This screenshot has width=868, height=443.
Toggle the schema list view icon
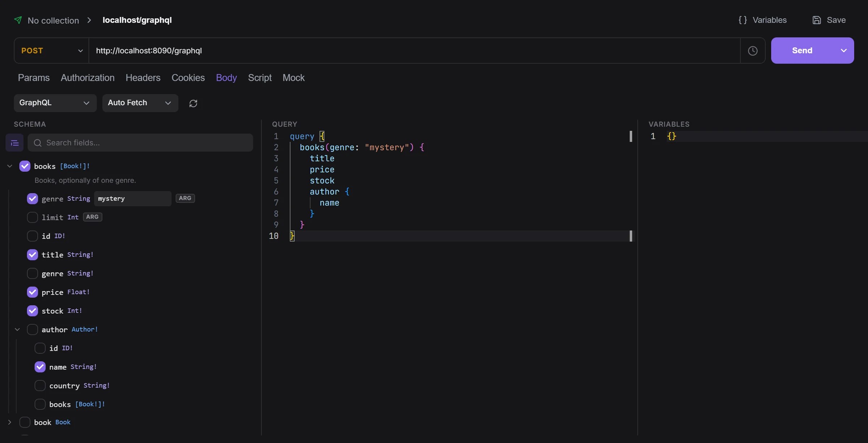tap(14, 143)
